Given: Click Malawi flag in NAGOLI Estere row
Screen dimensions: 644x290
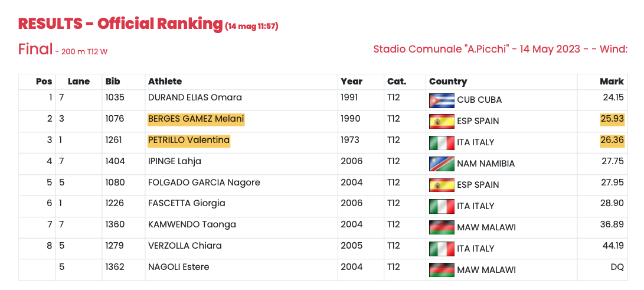Looking at the screenshot, I should click(x=442, y=271).
